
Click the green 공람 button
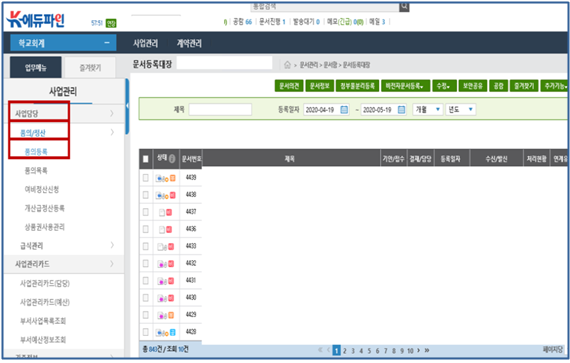[x=498, y=86]
